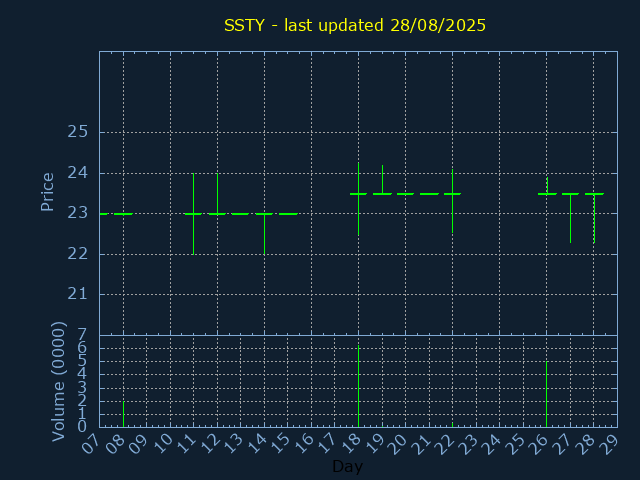Click day tick label 14

pyautogui.click(x=257, y=443)
